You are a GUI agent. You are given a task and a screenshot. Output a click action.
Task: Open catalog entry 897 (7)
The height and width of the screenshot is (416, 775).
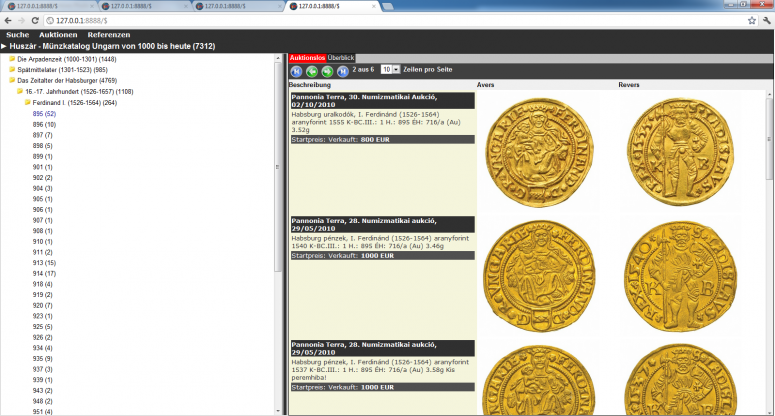coord(43,135)
